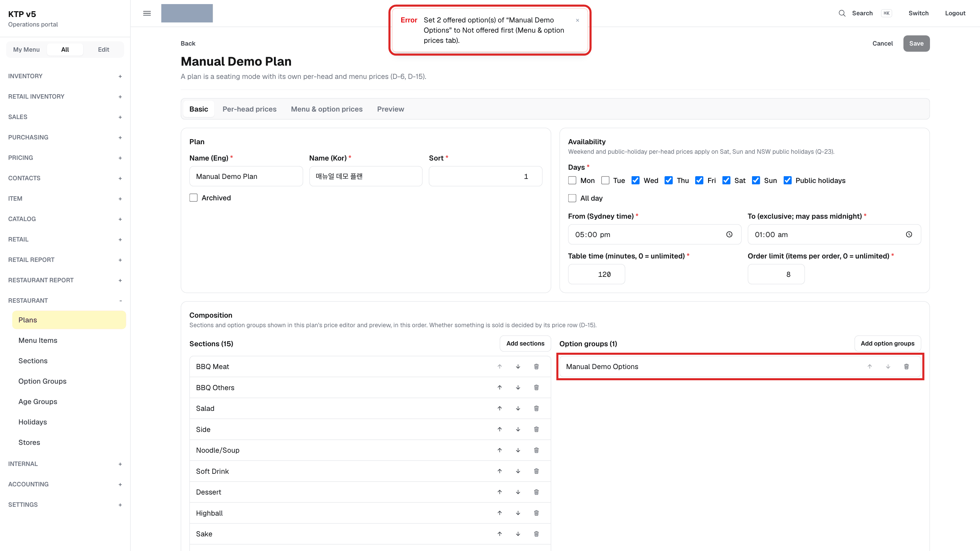This screenshot has width=980, height=551.
Task: Move Salad section down
Action: click(x=518, y=408)
